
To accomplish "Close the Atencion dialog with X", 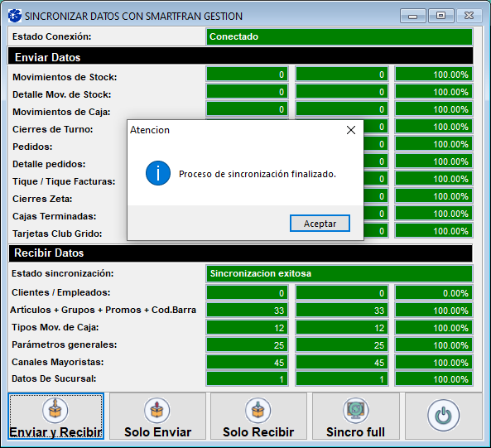I will [x=351, y=130].
